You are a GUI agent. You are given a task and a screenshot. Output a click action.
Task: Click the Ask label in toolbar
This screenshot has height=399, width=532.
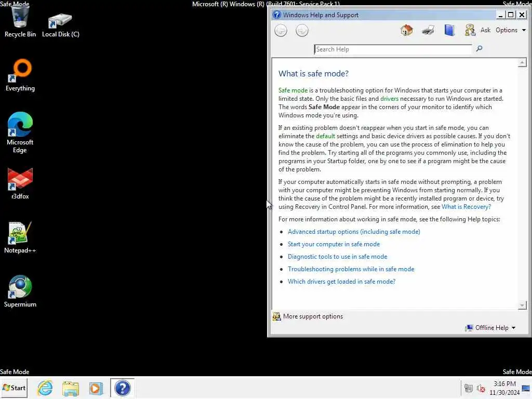point(485,30)
